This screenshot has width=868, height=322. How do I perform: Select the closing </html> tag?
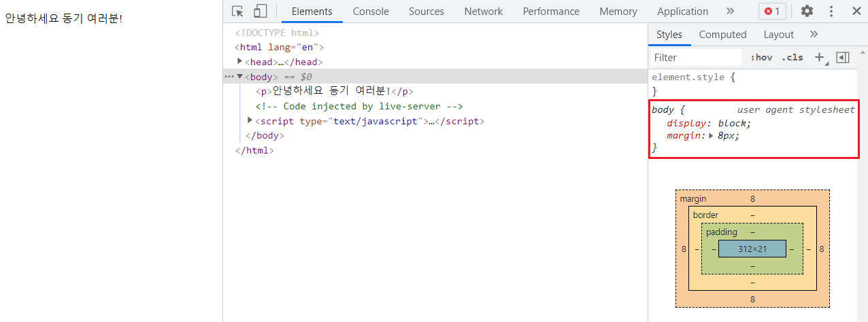coord(254,150)
